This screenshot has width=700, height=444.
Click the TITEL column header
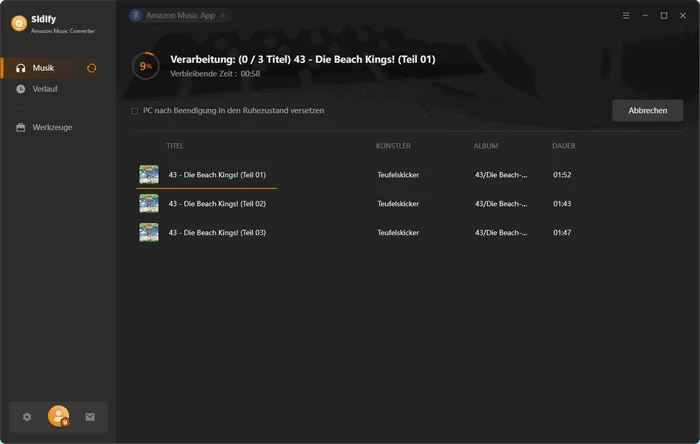tap(175, 146)
